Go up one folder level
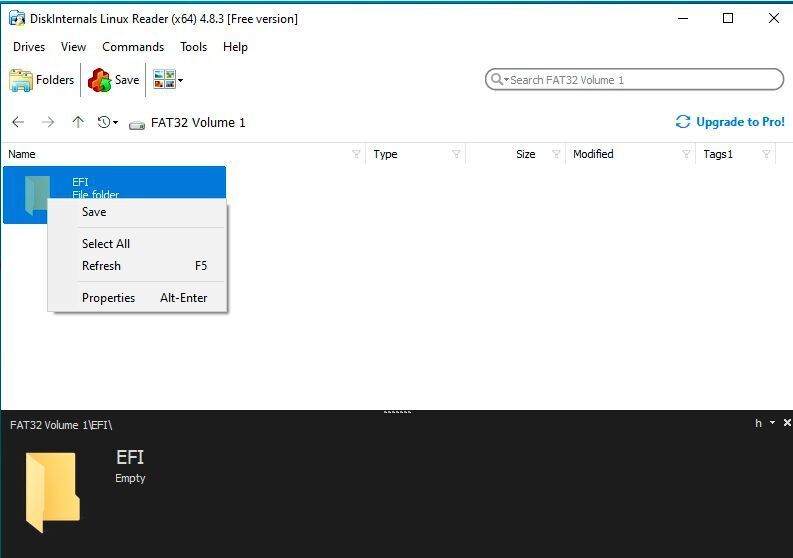 pyautogui.click(x=77, y=122)
